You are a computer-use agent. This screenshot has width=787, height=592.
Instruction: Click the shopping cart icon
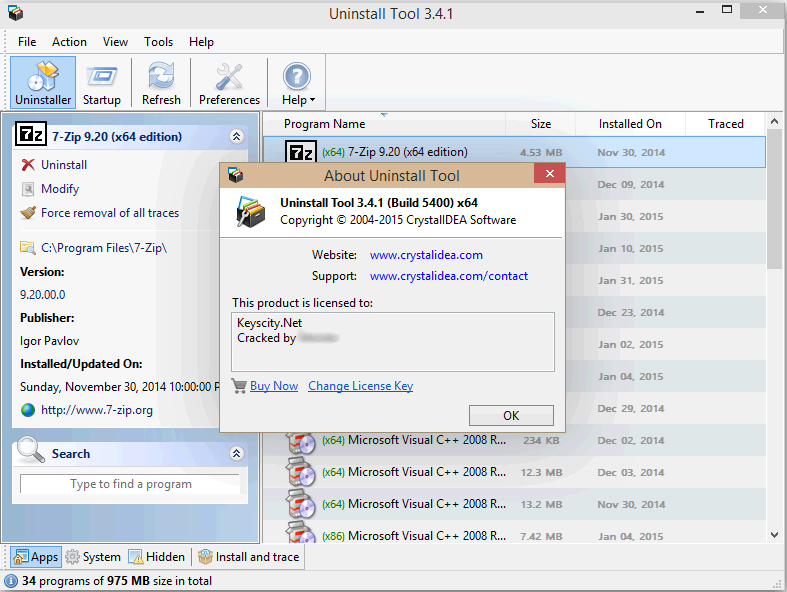click(x=239, y=386)
